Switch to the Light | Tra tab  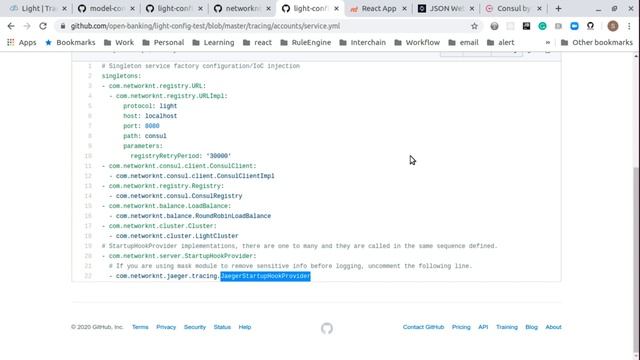point(38,9)
